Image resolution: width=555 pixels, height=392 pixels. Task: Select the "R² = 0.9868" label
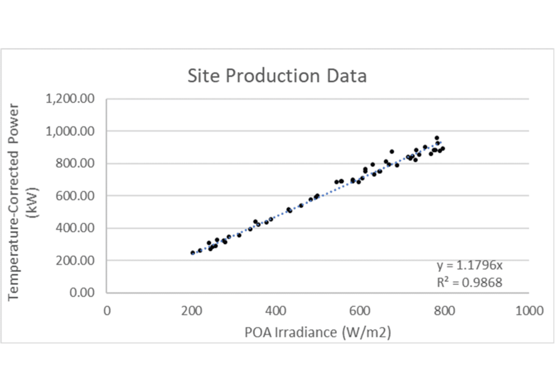click(469, 282)
